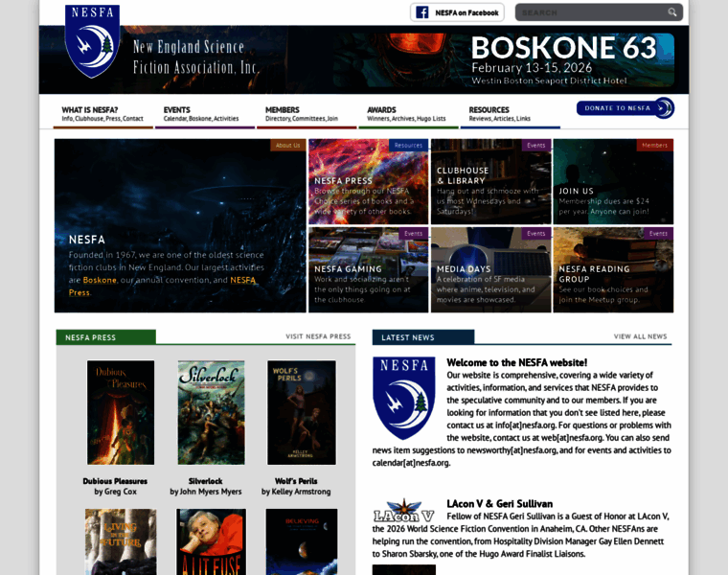
Task: Click the NESFA shield image in news
Action: (x=404, y=398)
